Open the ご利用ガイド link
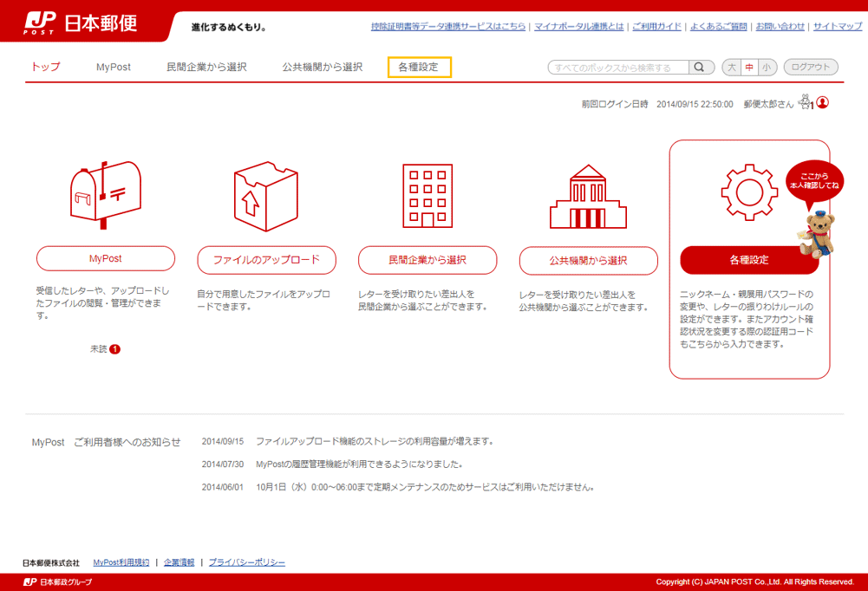 point(657,27)
